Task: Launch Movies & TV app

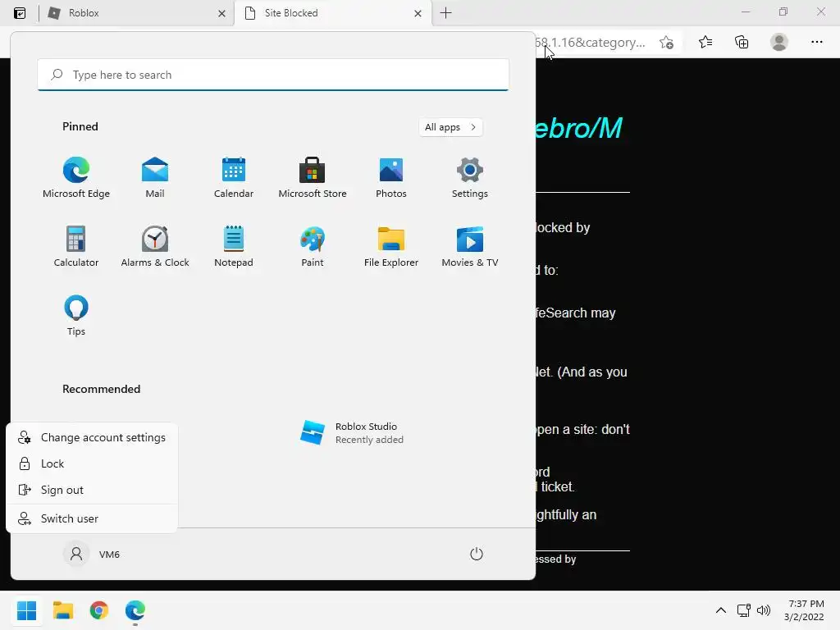Action: point(470,246)
